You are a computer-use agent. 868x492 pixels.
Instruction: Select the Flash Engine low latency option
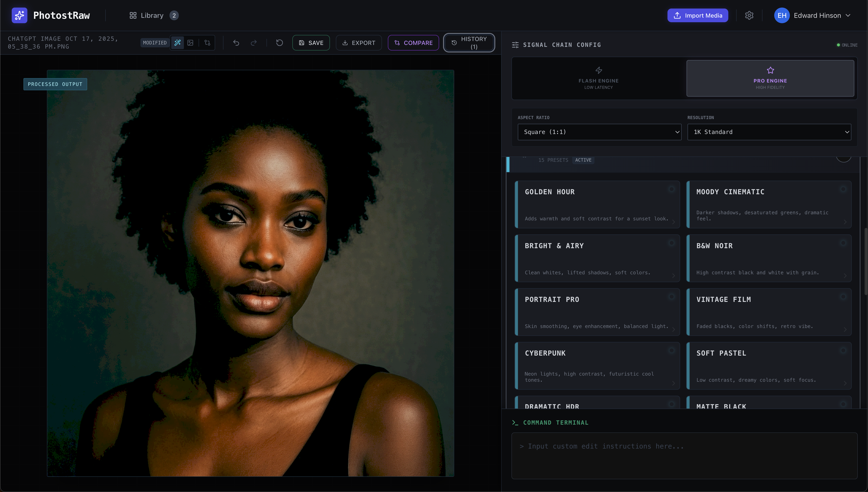point(599,78)
